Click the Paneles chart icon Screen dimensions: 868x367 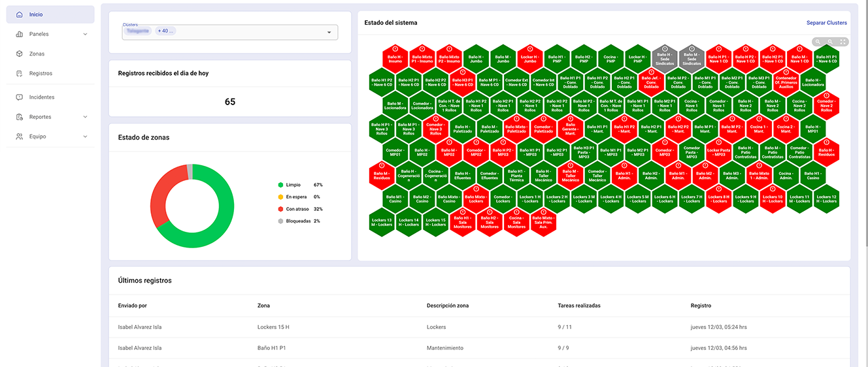[19, 34]
